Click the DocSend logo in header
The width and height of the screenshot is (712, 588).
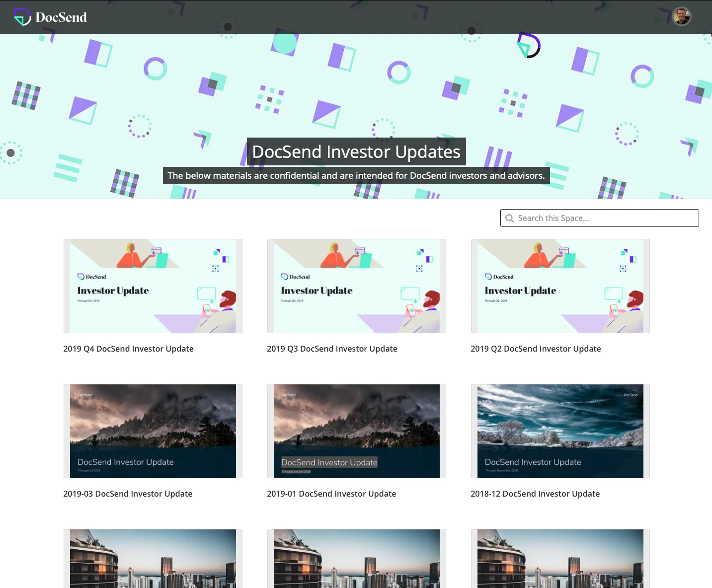(50, 17)
